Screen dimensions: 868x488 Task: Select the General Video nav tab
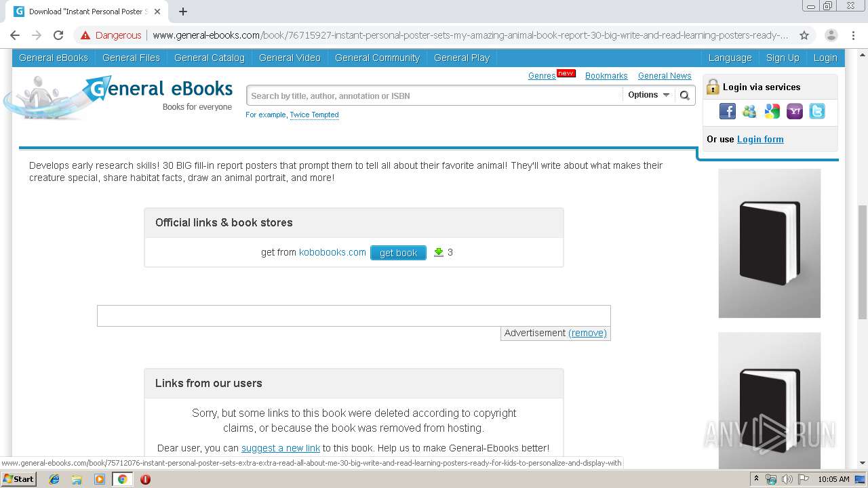290,58
